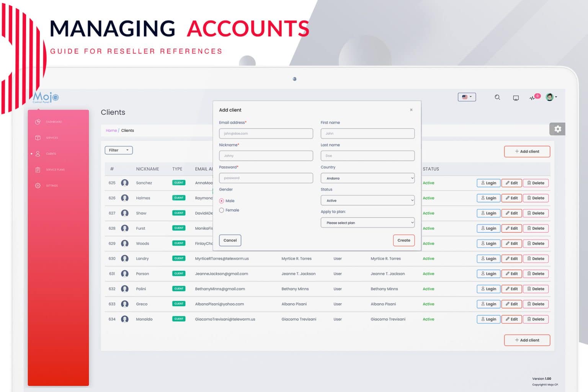Viewport: 588px width, 392px height.
Task: Click nickname Greco in the table
Action: pos(142,304)
